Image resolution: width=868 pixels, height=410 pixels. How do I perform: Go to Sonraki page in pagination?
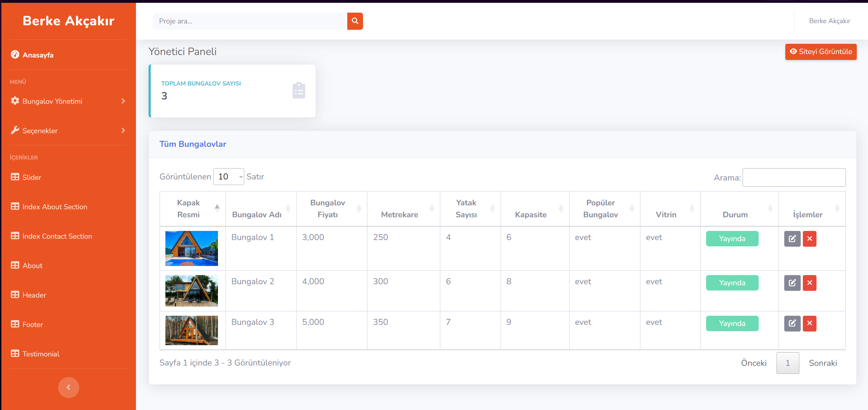tap(823, 363)
